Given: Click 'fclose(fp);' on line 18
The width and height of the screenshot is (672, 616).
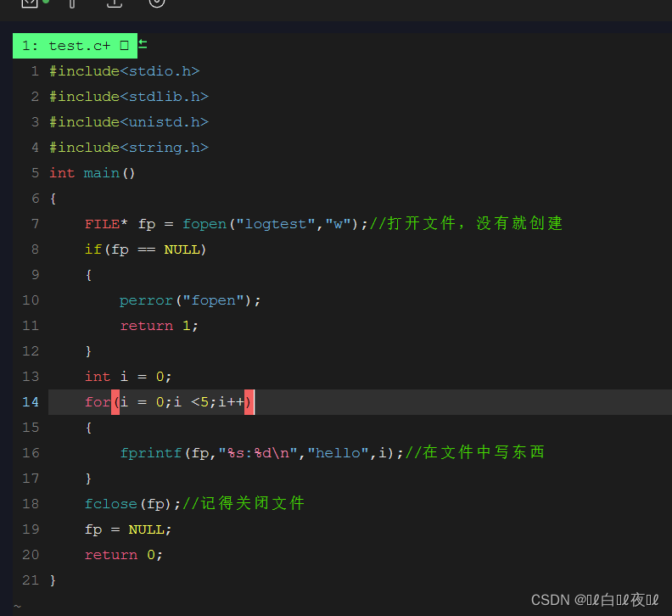Looking at the screenshot, I should coord(132,504).
